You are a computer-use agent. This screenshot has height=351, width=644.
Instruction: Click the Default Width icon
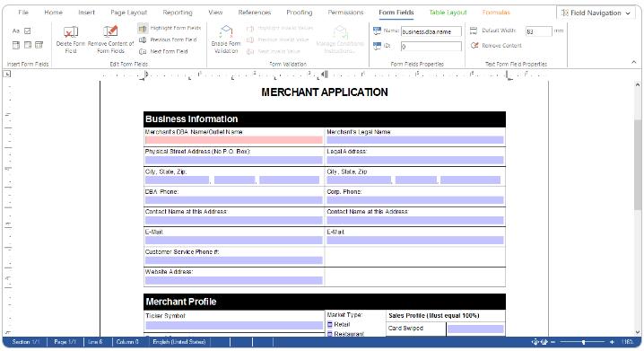tap(474, 31)
